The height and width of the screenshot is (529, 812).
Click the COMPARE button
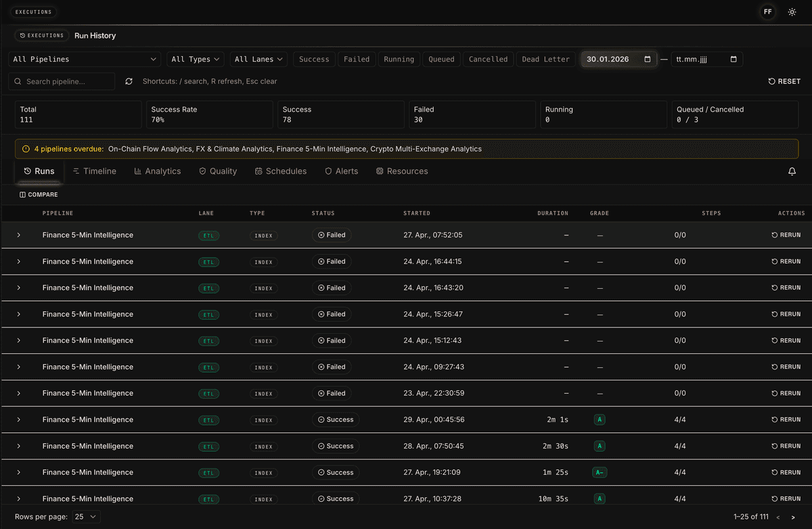[39, 195]
